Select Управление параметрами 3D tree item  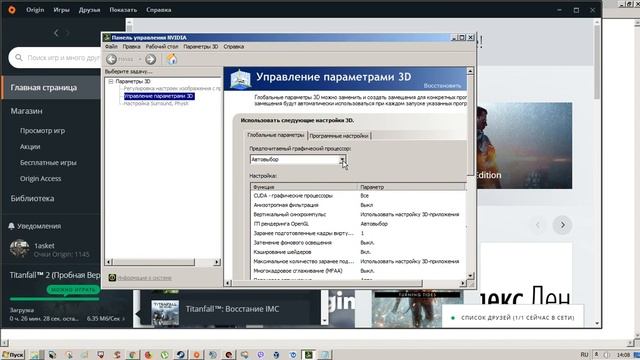tap(159, 96)
